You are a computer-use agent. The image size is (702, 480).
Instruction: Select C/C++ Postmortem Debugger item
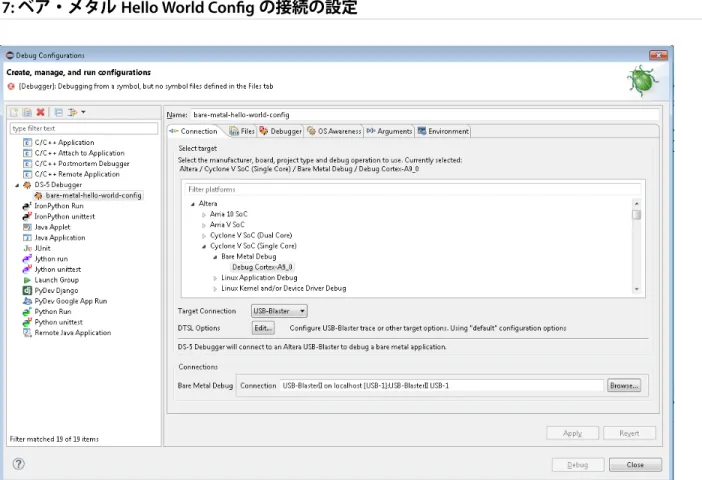[x=82, y=164]
